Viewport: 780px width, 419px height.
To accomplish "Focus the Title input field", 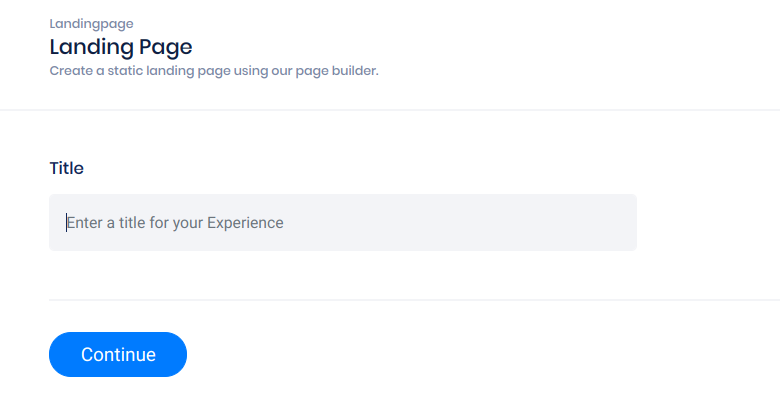I will pos(342,222).
